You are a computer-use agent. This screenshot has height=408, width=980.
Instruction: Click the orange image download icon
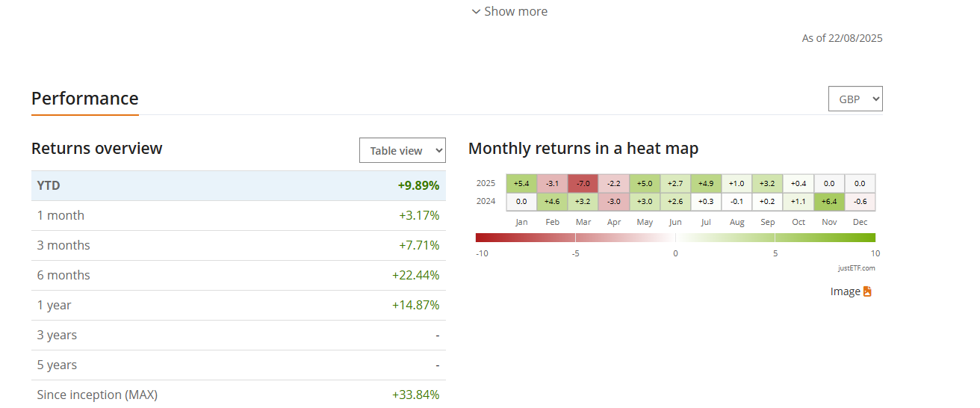pyautogui.click(x=867, y=291)
